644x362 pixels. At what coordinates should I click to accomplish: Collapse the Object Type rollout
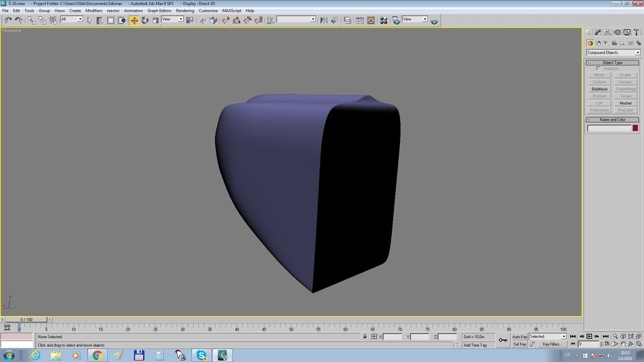pos(613,62)
